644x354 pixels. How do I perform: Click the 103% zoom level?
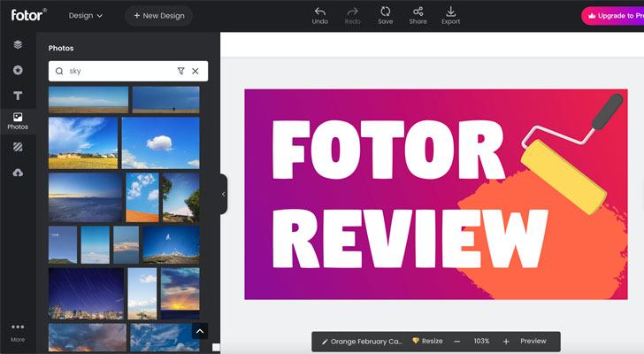click(x=481, y=342)
